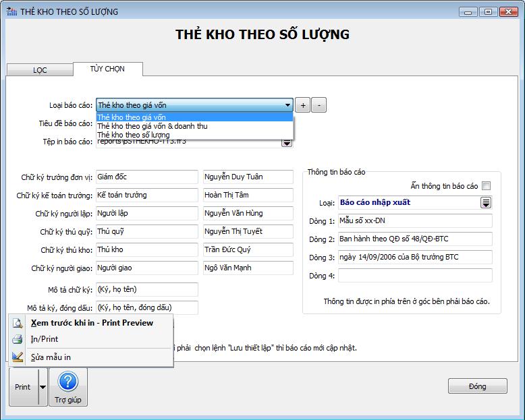Choose Thẻ kho theo số lượng option
Screen dimensions: 525x420
134,135
